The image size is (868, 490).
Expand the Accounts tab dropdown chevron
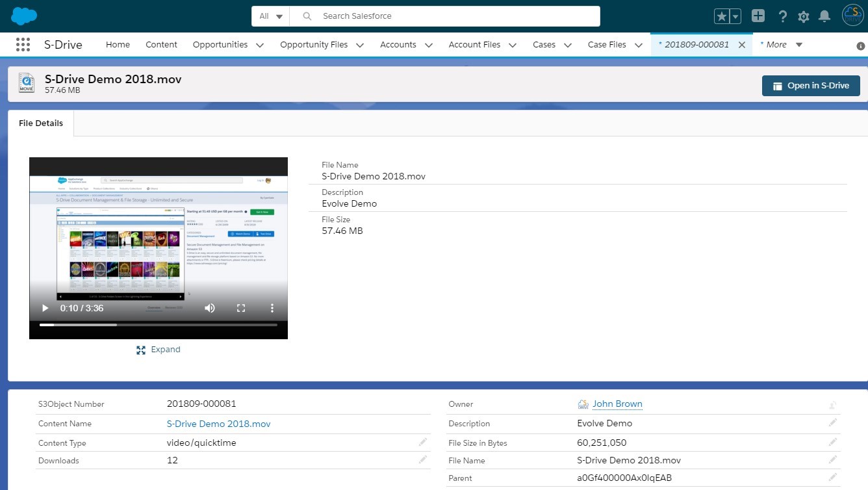tap(429, 45)
